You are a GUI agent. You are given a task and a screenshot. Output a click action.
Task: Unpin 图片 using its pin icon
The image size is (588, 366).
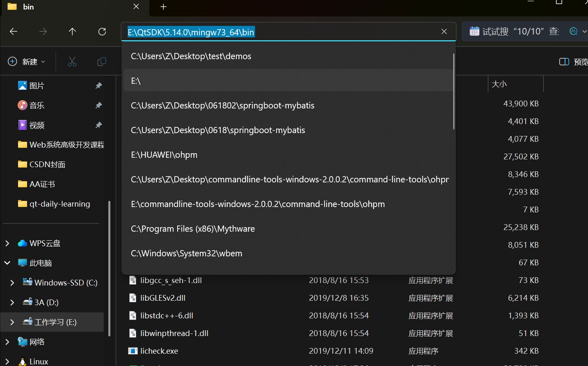click(98, 85)
